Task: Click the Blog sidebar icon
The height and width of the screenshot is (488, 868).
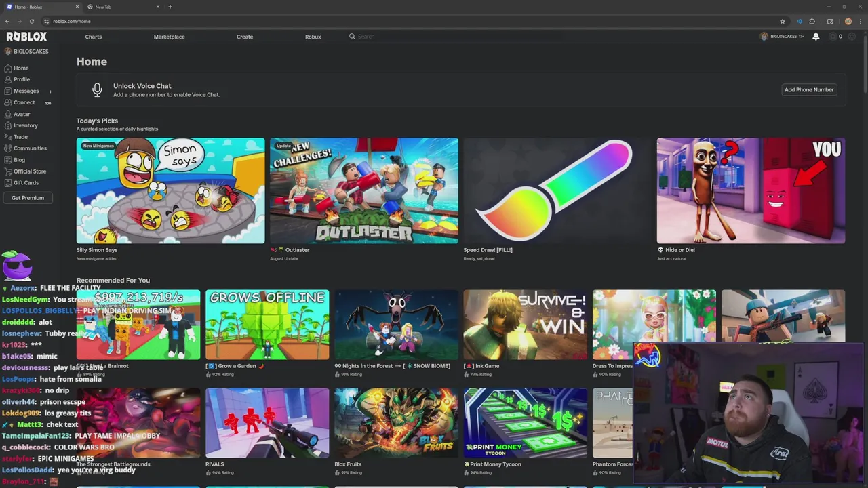Action: [7, 160]
